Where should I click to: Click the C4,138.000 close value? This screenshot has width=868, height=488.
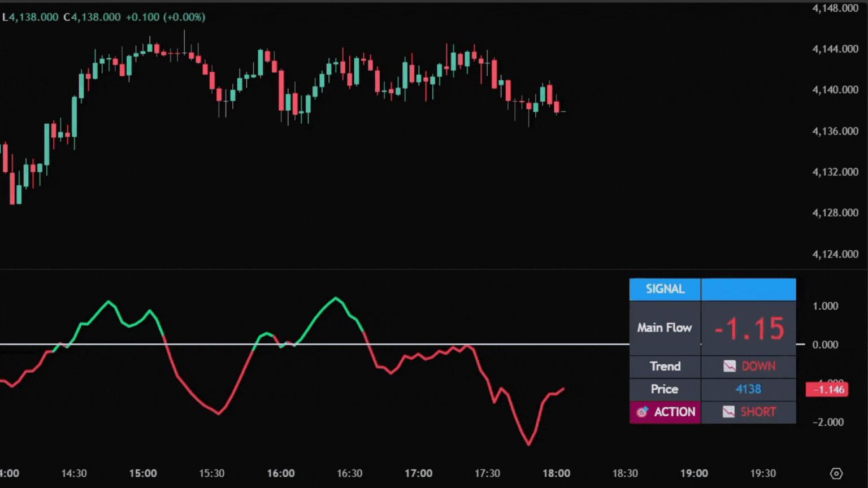point(92,17)
